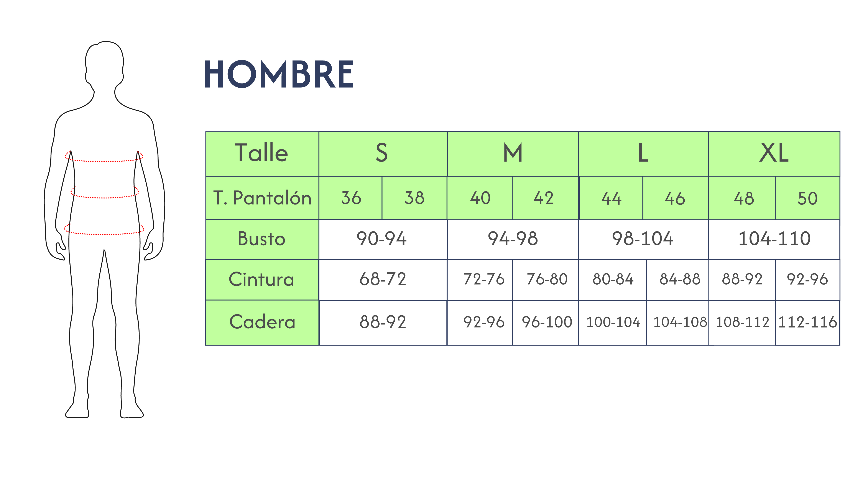Click the Busto row label
This screenshot has height=488, width=868.
point(262,239)
